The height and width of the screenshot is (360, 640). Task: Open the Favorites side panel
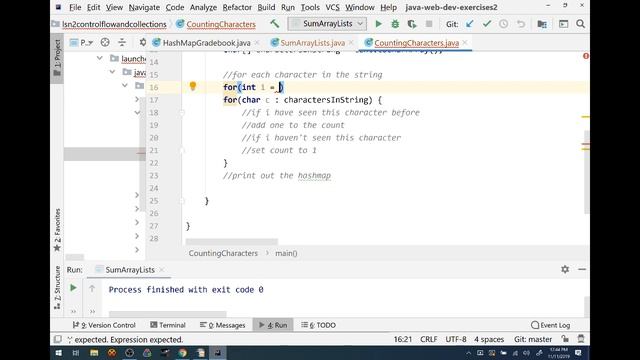point(57,231)
